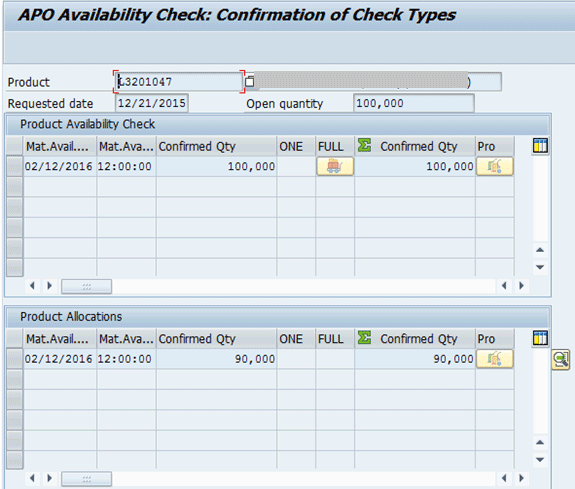This screenshot has width=575, height=489.
Task: Select first row of Product Allocations table
Action: pos(15,358)
